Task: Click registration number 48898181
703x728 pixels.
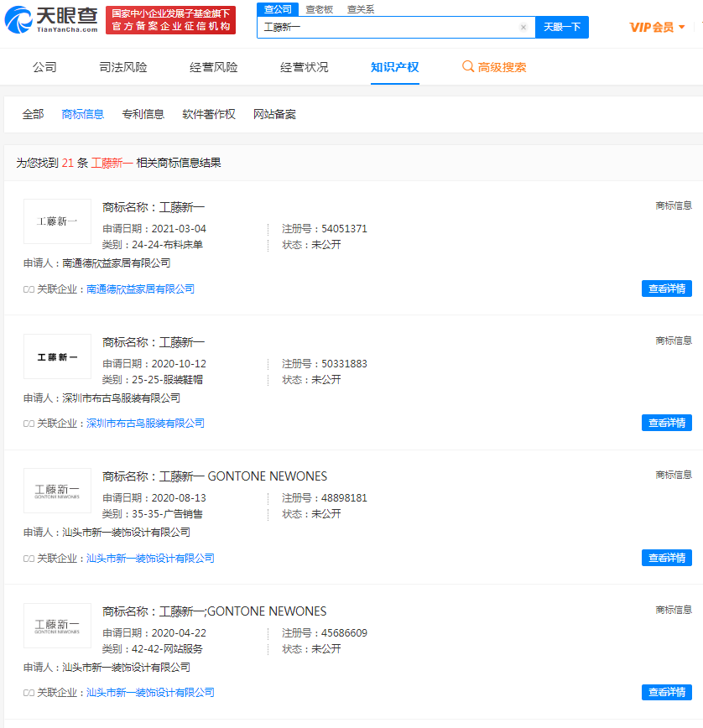Action: pyautogui.click(x=344, y=498)
